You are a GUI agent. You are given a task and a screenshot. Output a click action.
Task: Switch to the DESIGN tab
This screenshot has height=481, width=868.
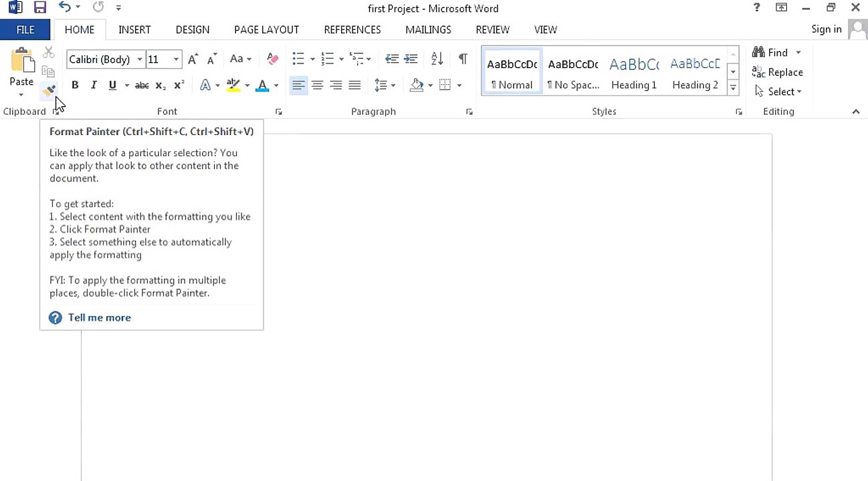[193, 29]
